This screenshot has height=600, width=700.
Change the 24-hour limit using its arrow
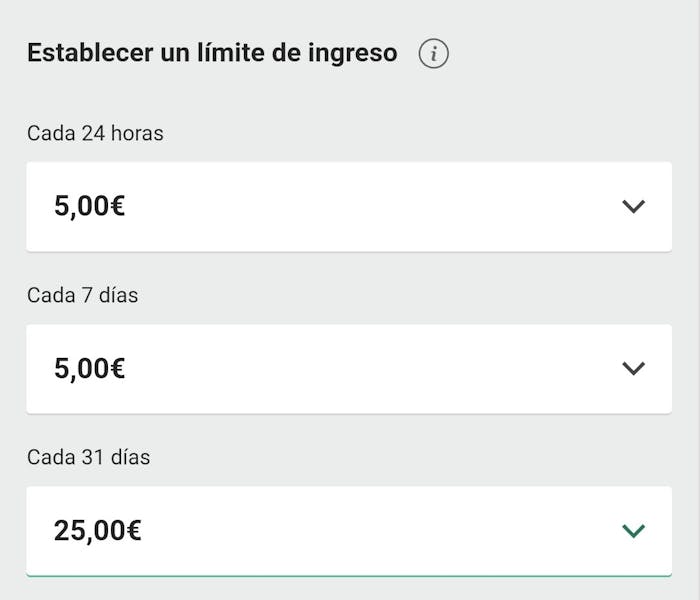[x=633, y=207]
